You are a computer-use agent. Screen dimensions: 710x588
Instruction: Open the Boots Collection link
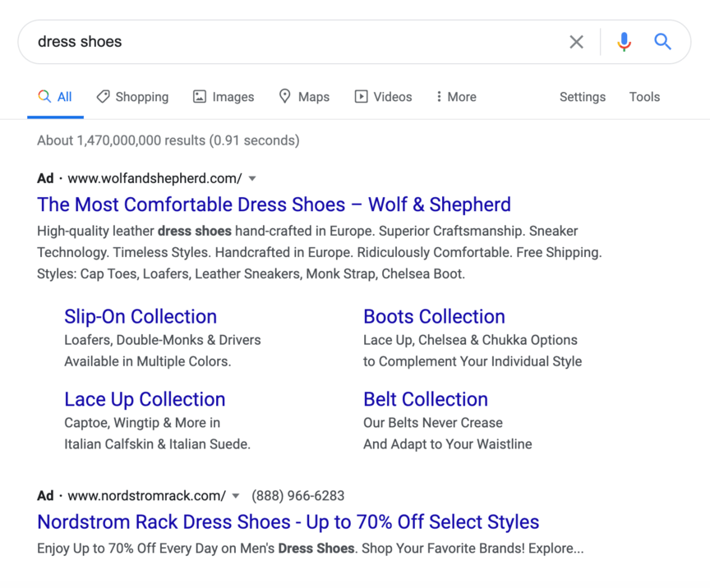[434, 316]
